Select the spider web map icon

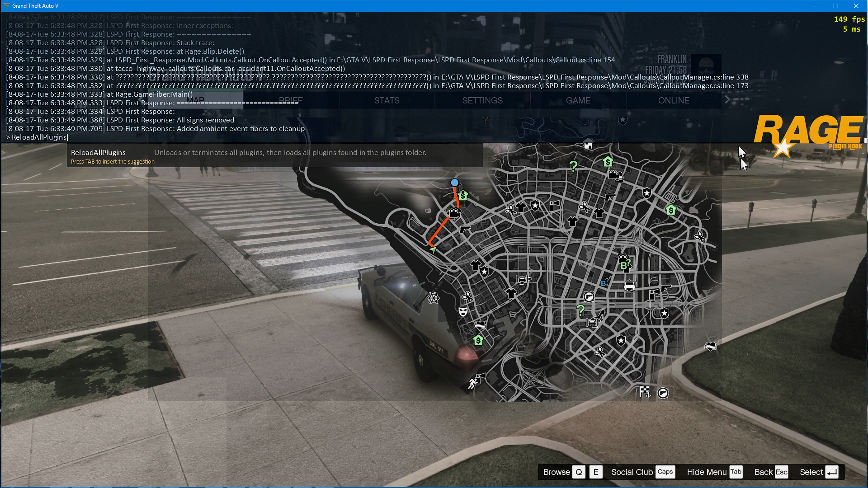point(433,298)
